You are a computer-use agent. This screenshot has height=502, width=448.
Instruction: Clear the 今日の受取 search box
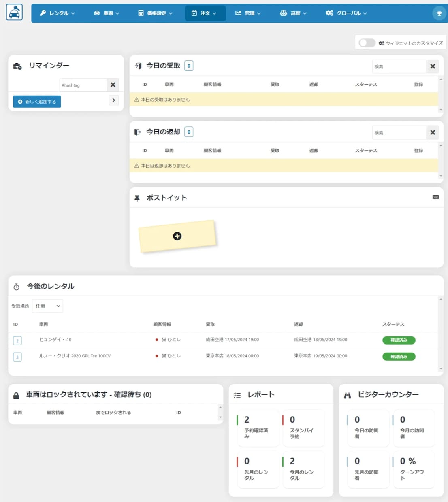pyautogui.click(x=433, y=66)
